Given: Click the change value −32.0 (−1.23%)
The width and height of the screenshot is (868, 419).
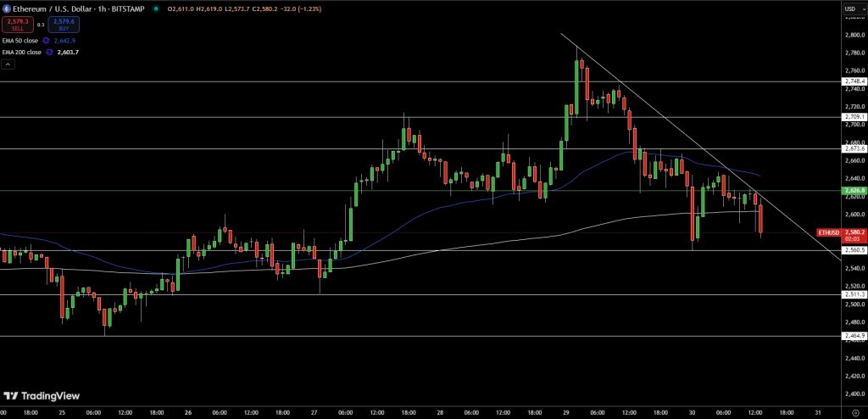Looking at the screenshot, I should coord(302,9).
